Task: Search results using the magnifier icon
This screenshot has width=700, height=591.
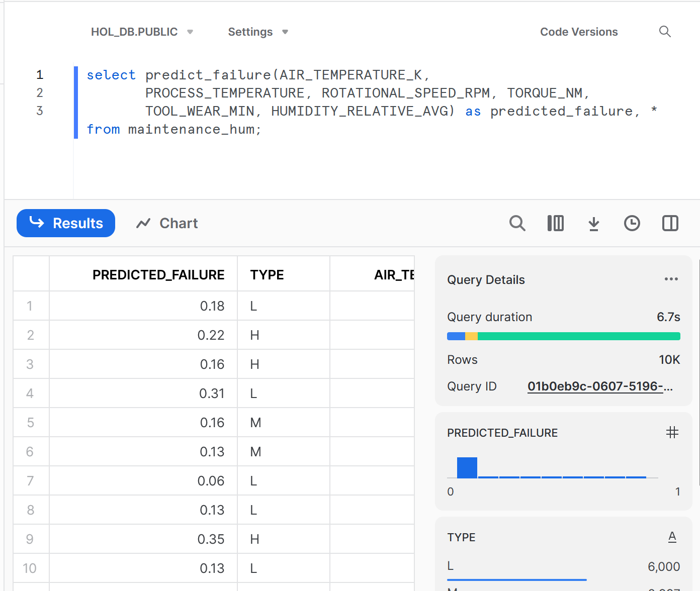Action: coord(517,223)
